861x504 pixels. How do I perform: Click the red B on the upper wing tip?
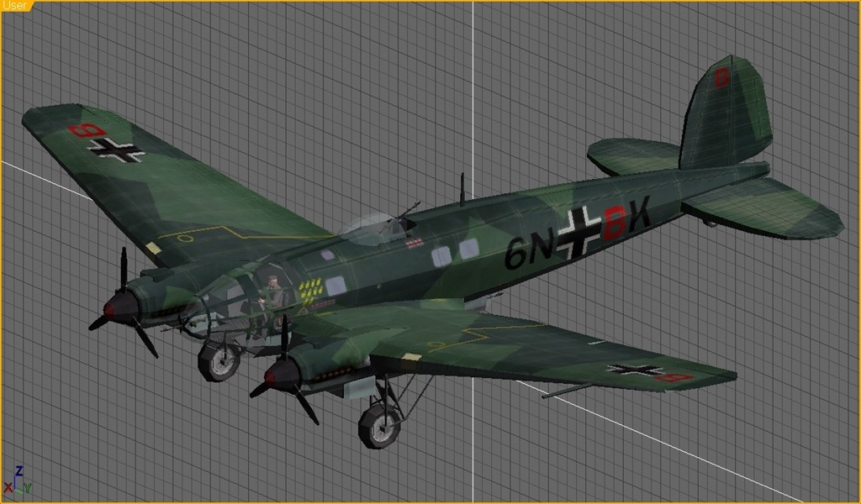(87, 130)
